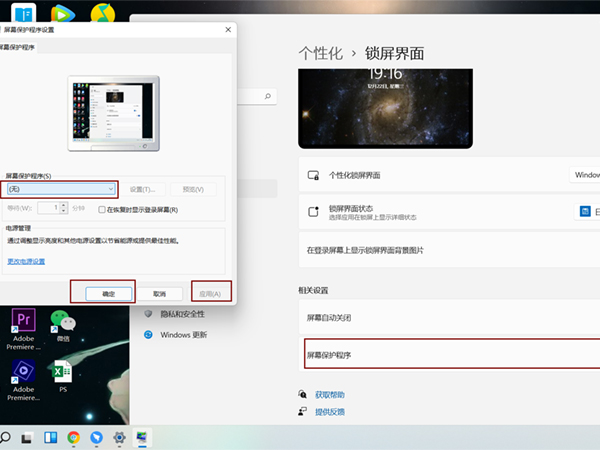Screen dimensions: 600x450
Task: Open the Adobe Premiere Pr desktop shortcut
Action: (23, 329)
